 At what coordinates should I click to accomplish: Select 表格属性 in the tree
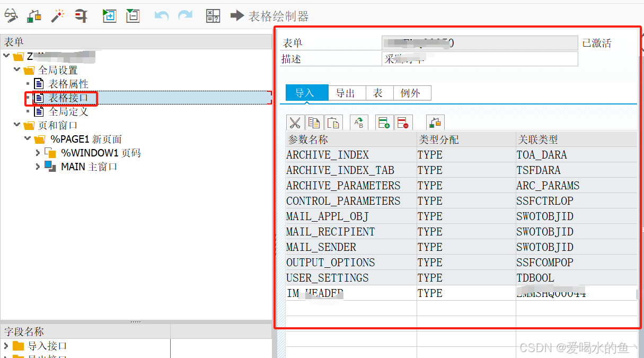(68, 84)
